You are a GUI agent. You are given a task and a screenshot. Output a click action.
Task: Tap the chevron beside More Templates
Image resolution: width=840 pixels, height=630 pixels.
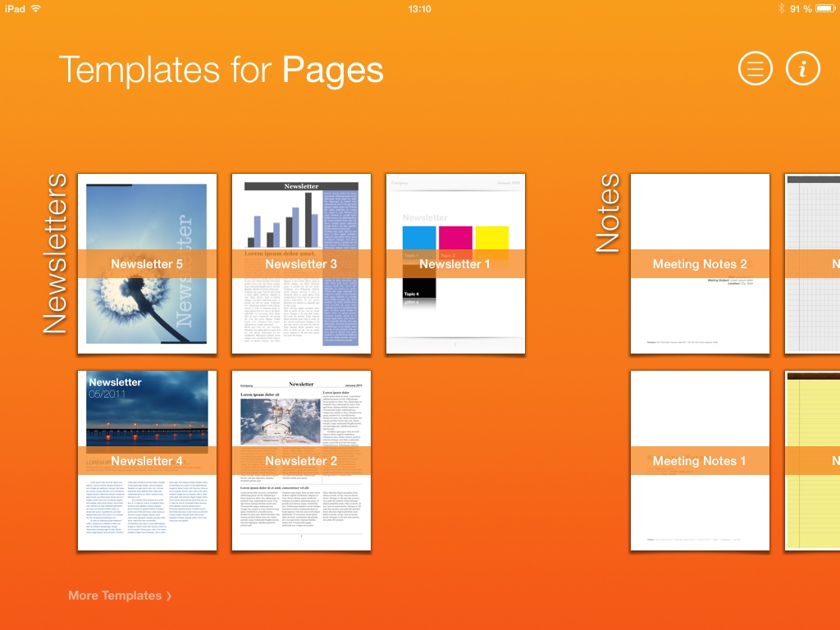(169, 596)
